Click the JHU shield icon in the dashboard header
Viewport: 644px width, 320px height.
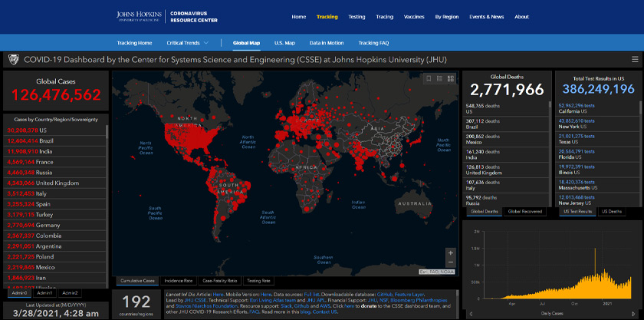tap(13, 60)
